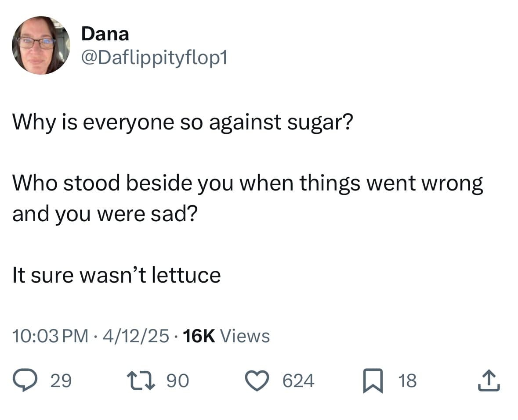This screenshot has width=518, height=420.
Task: Click the reply count 29
Action: click(61, 381)
